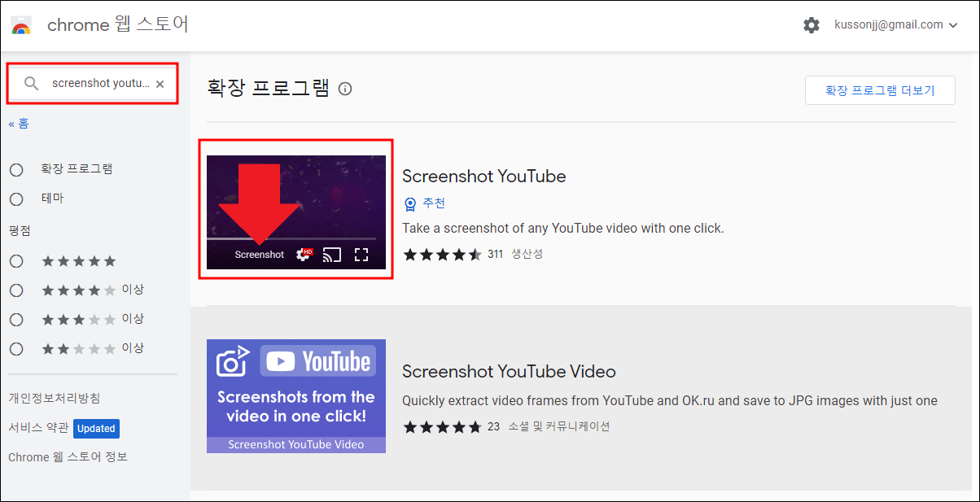Viewport: 980px width, 502px height.
Task: Click the info icon beside 확장 프로그램 heading
Action: [x=345, y=89]
